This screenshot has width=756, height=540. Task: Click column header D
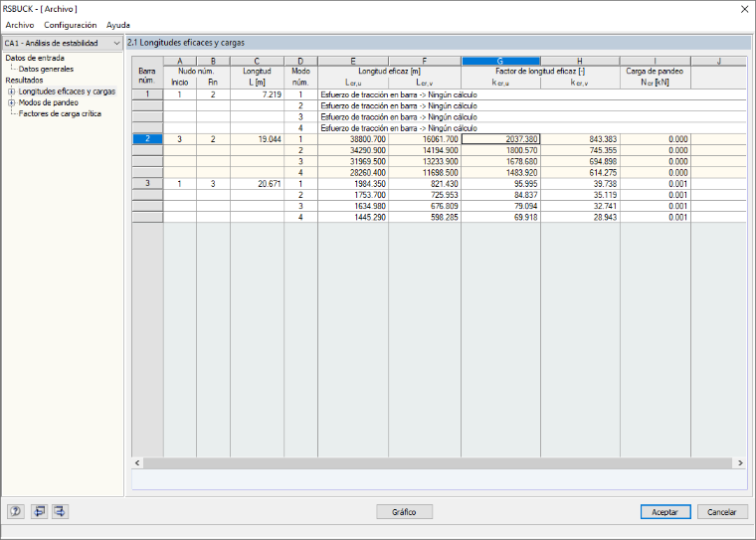[x=300, y=62]
